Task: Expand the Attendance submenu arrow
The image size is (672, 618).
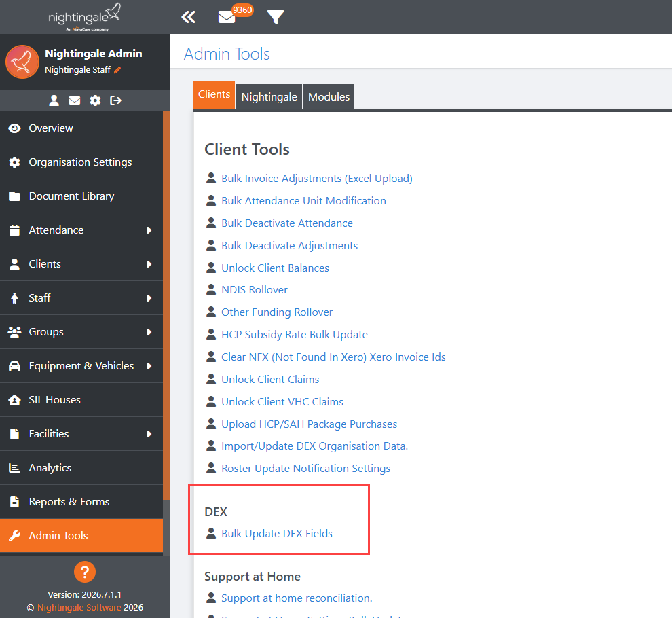Action: 149,230
